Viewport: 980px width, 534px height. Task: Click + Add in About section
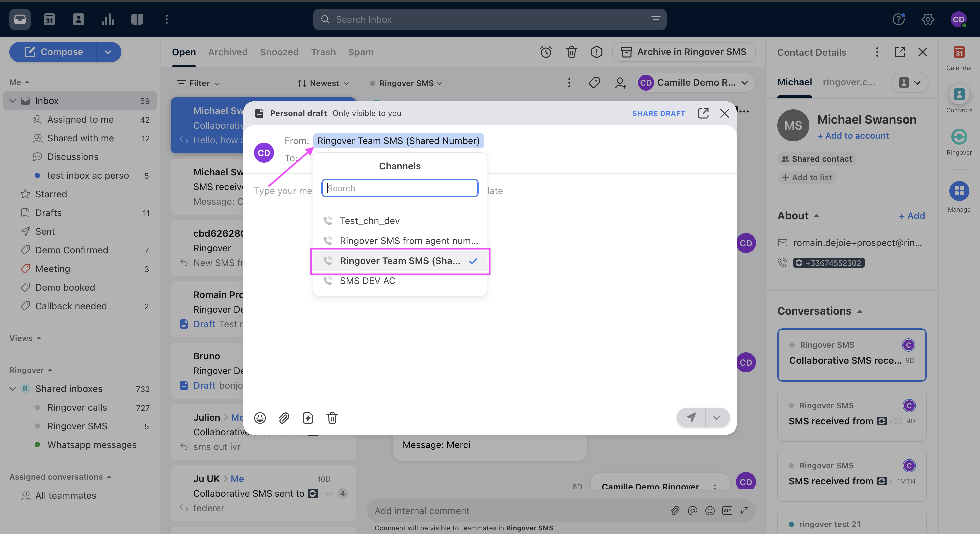pyautogui.click(x=912, y=215)
